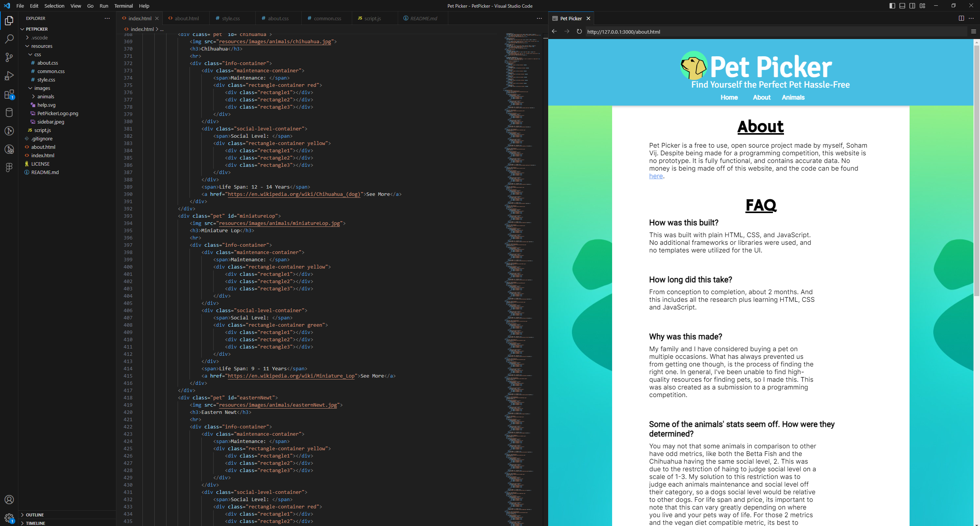The image size is (980, 526).
Task: Expand the OUTLINE section
Action: point(34,515)
